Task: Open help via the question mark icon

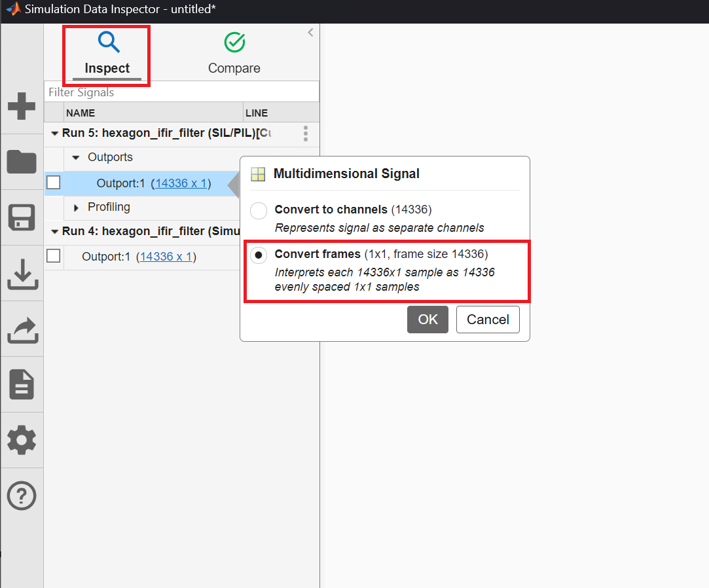Action: [22, 496]
